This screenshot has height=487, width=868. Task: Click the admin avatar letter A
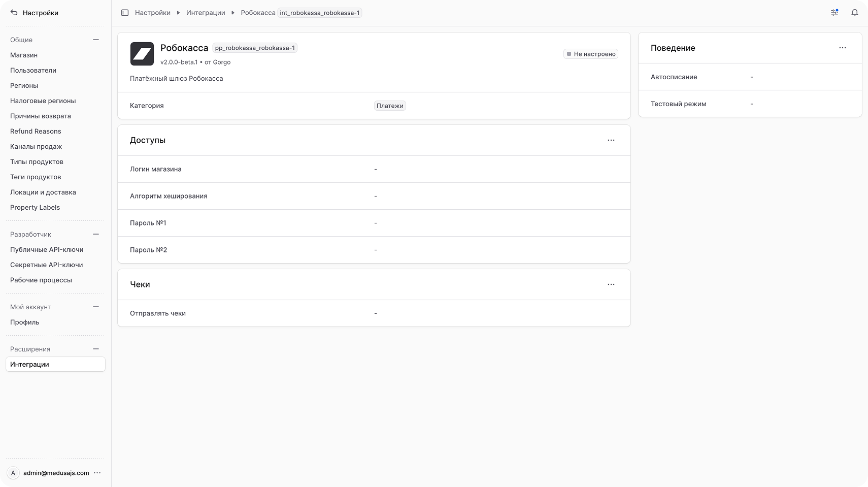13,473
